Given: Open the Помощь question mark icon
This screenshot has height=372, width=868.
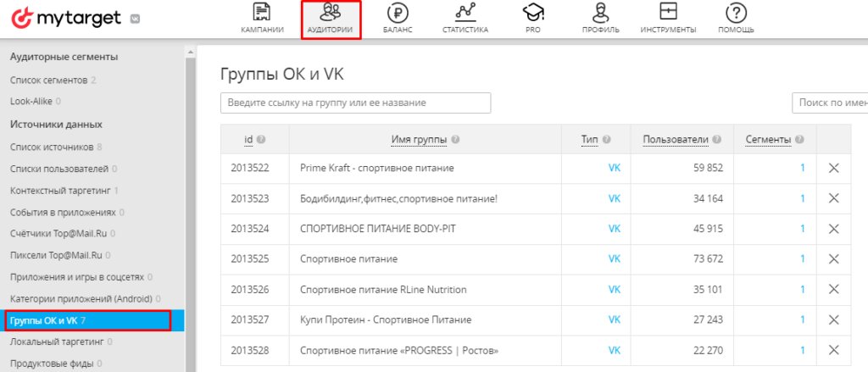Looking at the screenshot, I should click(x=736, y=13).
